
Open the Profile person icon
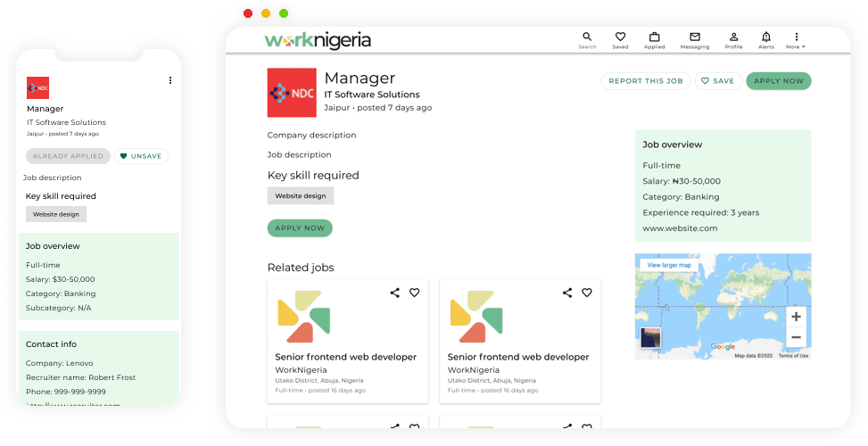733,39
